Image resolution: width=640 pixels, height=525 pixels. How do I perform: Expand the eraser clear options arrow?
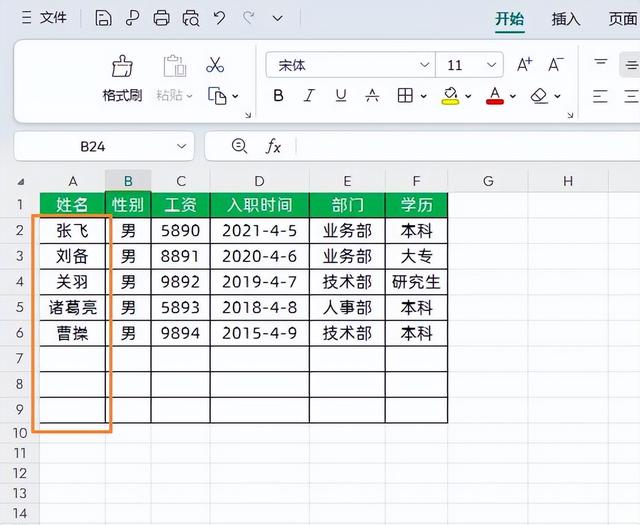coord(558,96)
